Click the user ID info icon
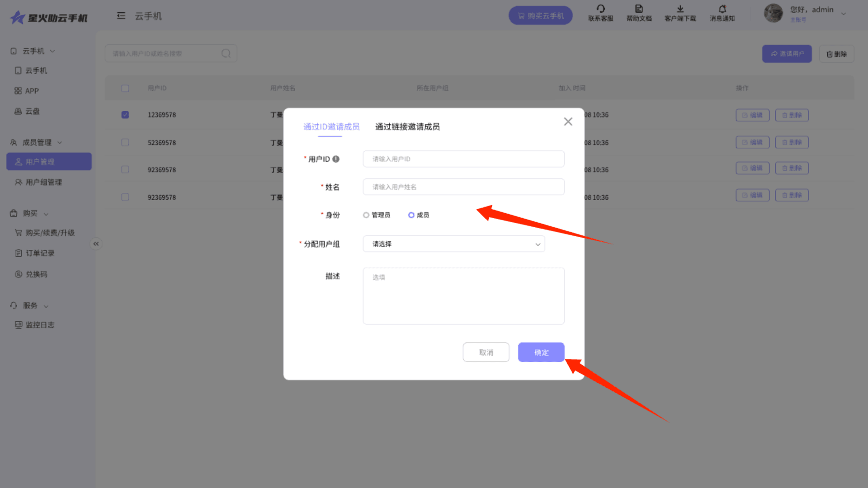This screenshot has width=868, height=488. point(336,159)
